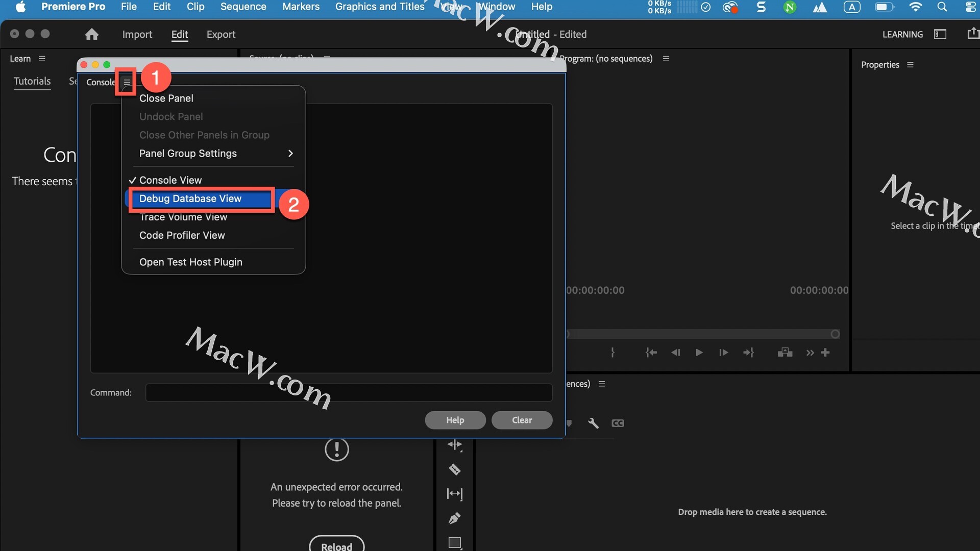Click the Clear button in Console
The image size is (980, 551).
[x=522, y=420]
